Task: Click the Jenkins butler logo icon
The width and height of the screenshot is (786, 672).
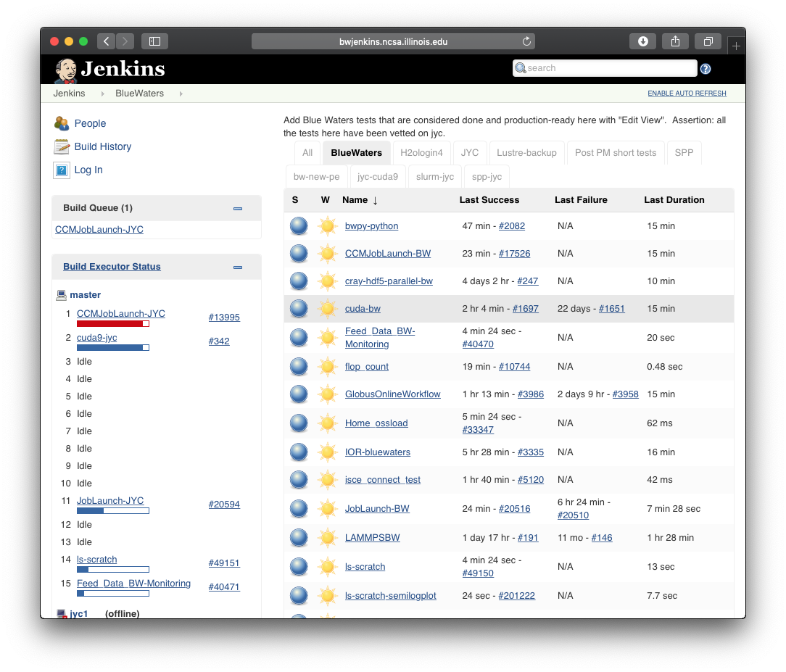Action: pyautogui.click(x=66, y=70)
